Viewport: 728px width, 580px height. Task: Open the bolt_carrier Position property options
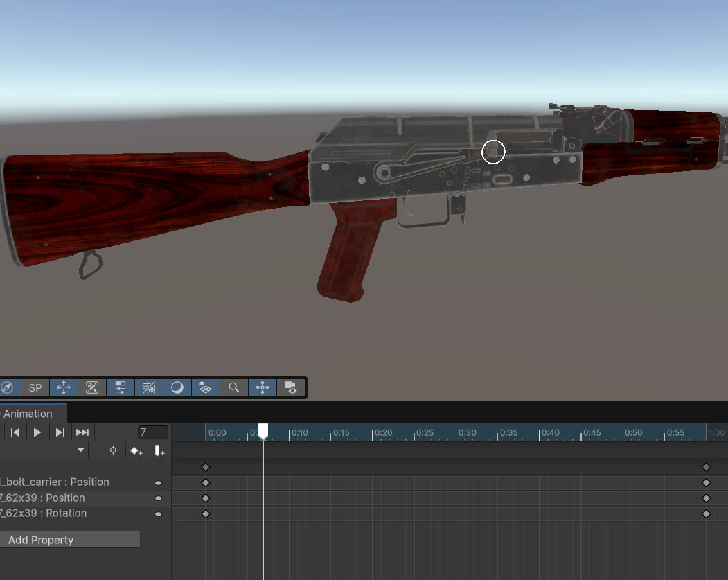(x=158, y=482)
